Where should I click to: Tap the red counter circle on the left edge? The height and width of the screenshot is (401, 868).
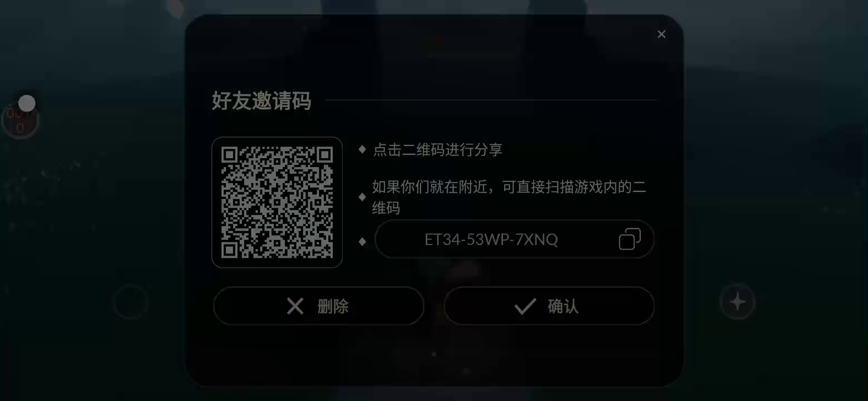click(x=19, y=121)
